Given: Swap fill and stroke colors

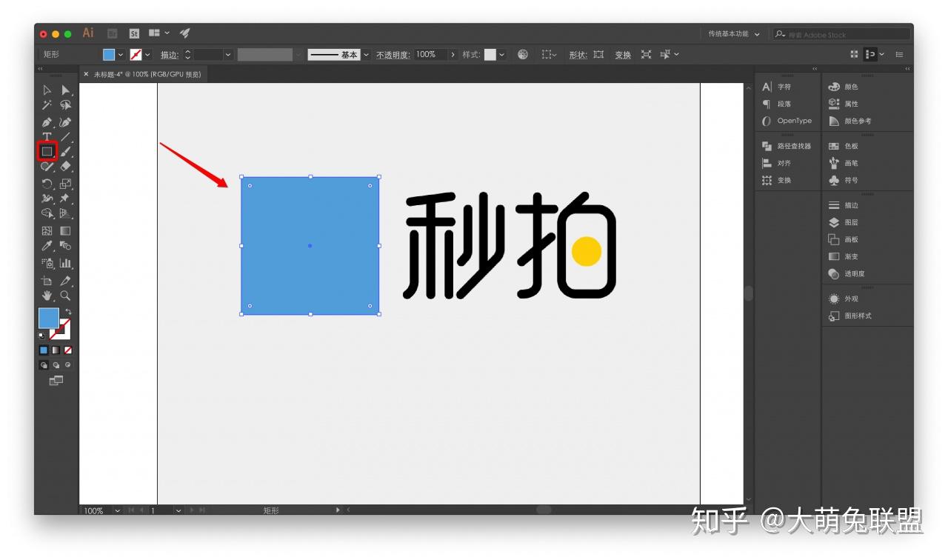Looking at the screenshot, I should [x=68, y=312].
